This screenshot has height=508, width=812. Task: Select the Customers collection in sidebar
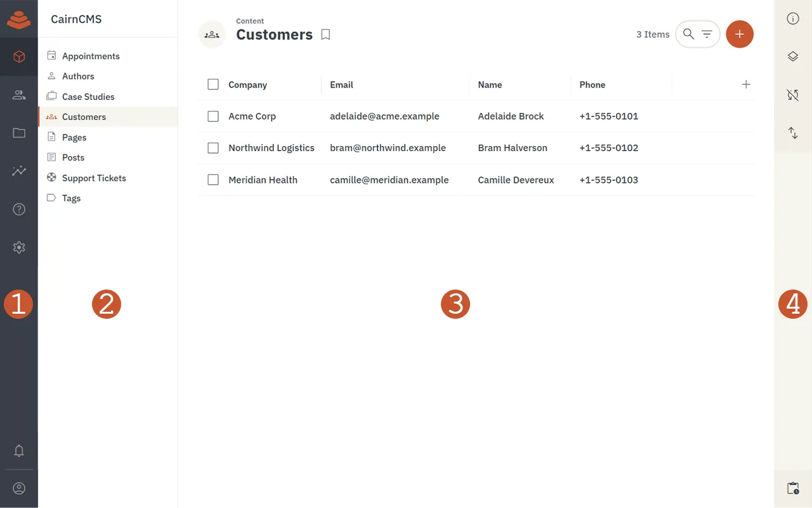click(108, 117)
